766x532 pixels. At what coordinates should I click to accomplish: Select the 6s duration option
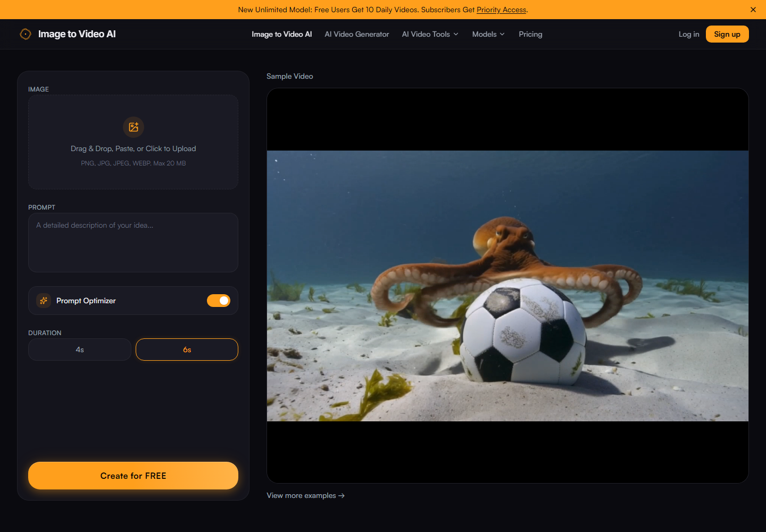(187, 350)
